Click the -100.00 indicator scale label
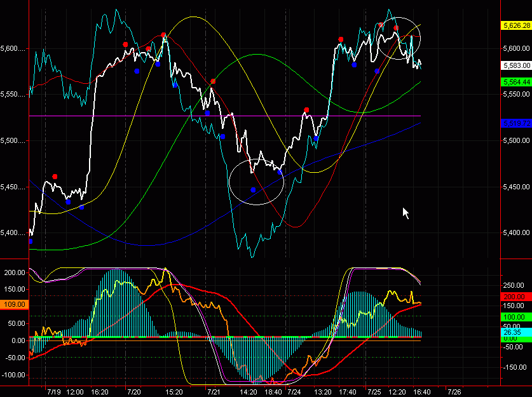Viewport: 532px width, 397px height. (13, 375)
